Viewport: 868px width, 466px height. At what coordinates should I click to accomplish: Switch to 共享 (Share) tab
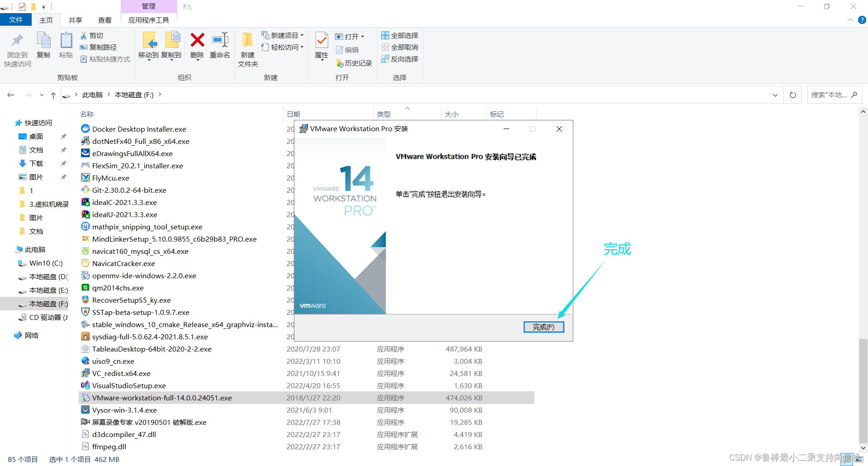pyautogui.click(x=75, y=20)
